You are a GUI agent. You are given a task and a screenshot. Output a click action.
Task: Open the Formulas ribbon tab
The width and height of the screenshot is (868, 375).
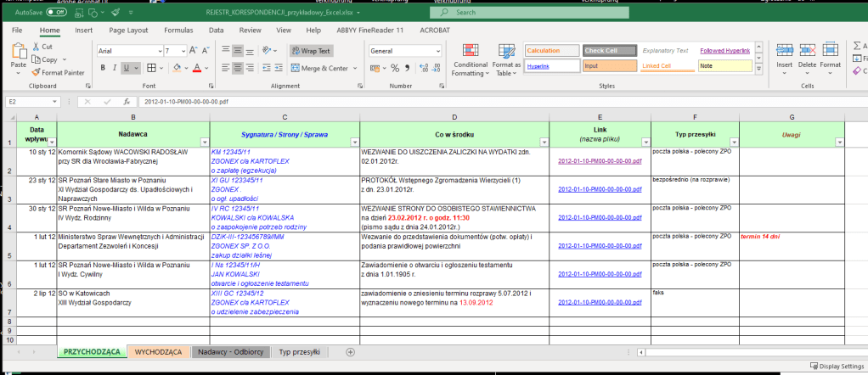coord(178,30)
